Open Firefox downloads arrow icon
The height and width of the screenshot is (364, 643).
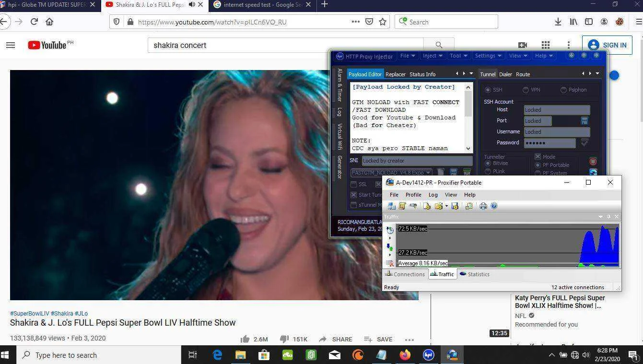point(558,22)
